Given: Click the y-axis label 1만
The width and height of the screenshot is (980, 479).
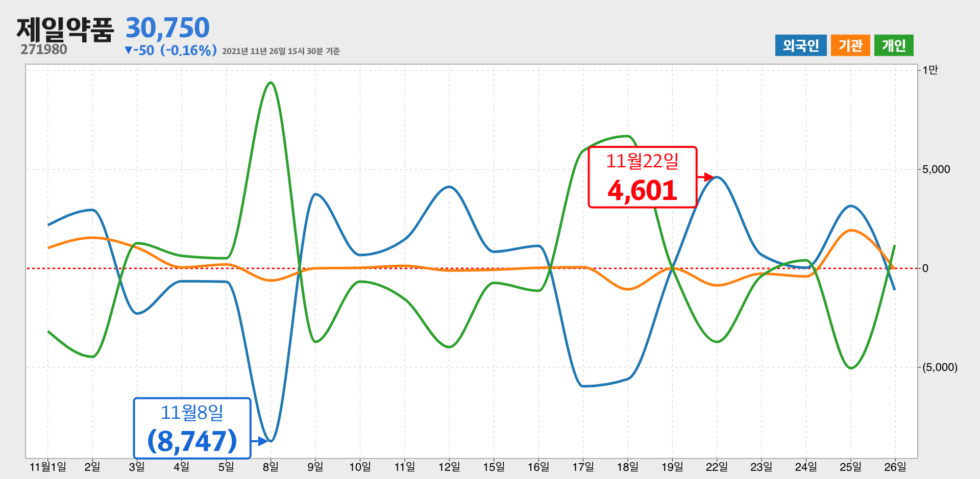Looking at the screenshot, I should click(x=930, y=70).
